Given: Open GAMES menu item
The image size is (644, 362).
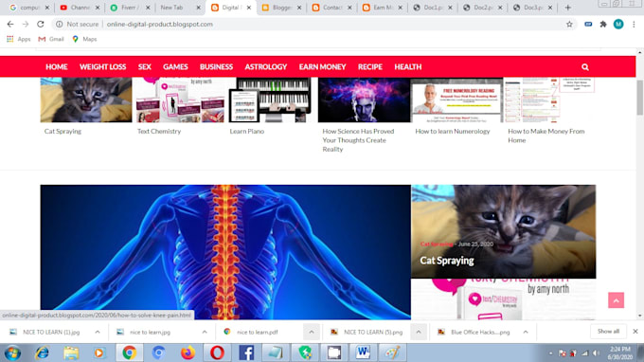Looking at the screenshot, I should click(175, 67).
